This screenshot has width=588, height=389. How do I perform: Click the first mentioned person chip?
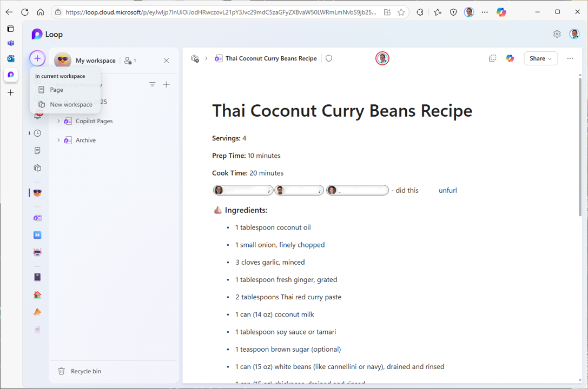pyautogui.click(x=243, y=190)
